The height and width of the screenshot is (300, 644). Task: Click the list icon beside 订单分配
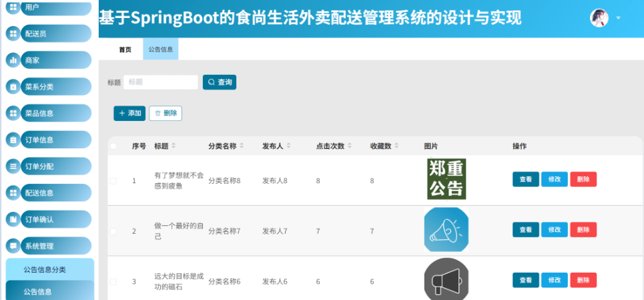[13, 166]
